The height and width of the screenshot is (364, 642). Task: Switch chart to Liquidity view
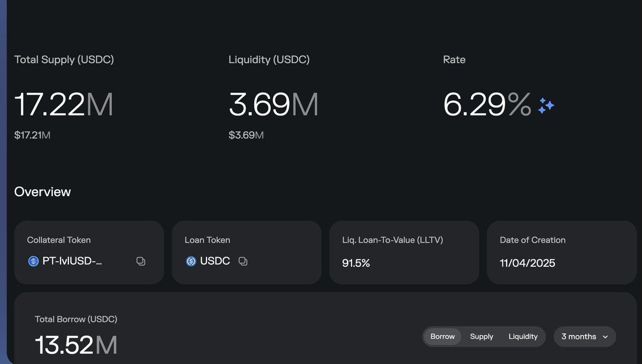523,337
